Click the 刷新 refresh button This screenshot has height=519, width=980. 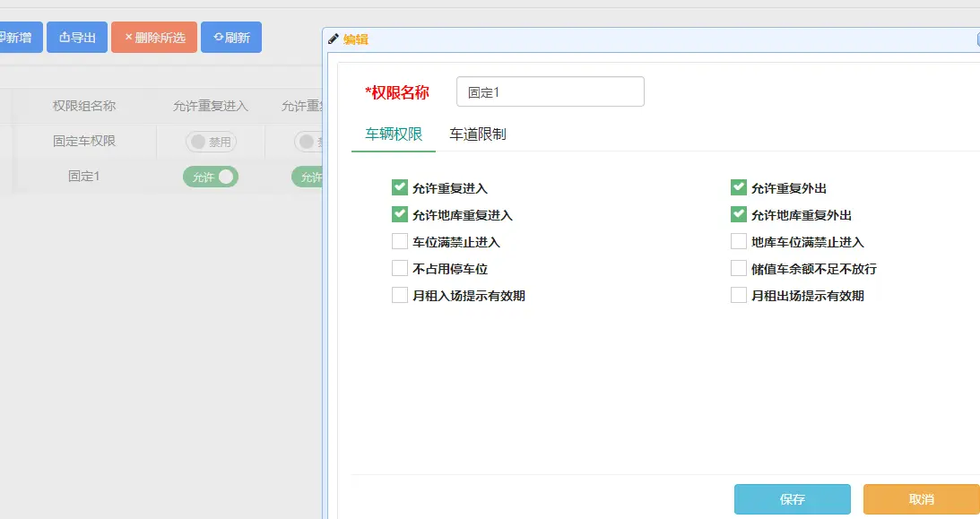pyautogui.click(x=231, y=38)
